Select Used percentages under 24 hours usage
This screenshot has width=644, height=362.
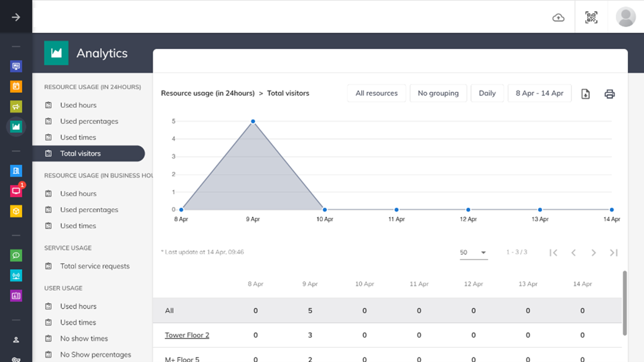(89, 121)
